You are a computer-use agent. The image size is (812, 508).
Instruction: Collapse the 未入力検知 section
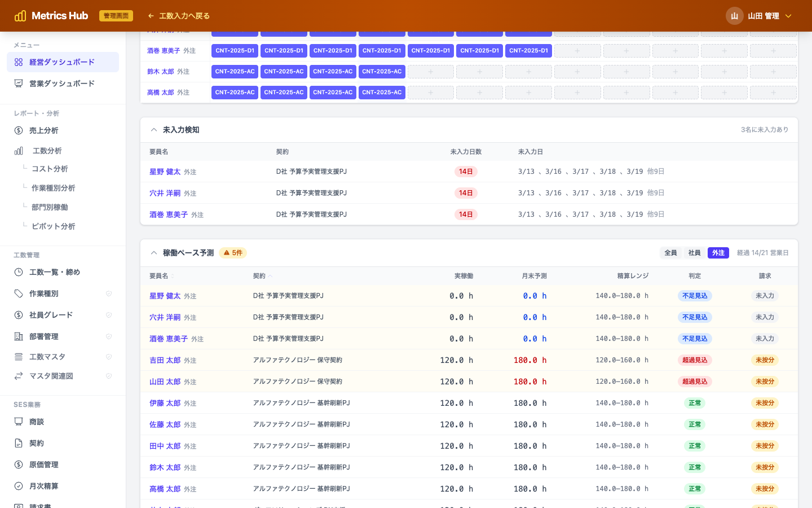coord(154,130)
